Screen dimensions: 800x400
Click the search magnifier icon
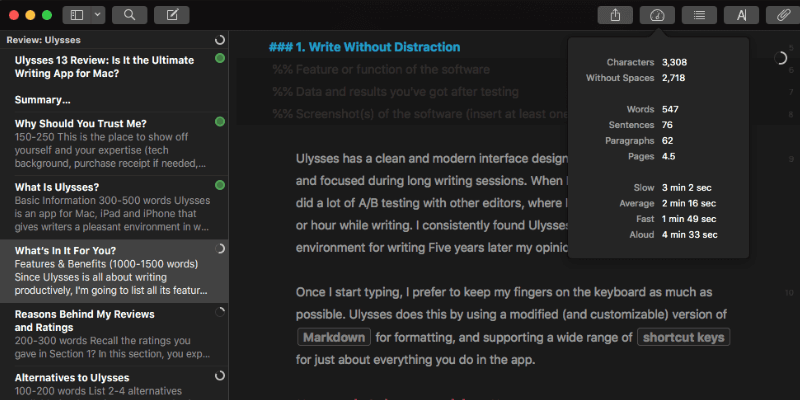[129, 15]
